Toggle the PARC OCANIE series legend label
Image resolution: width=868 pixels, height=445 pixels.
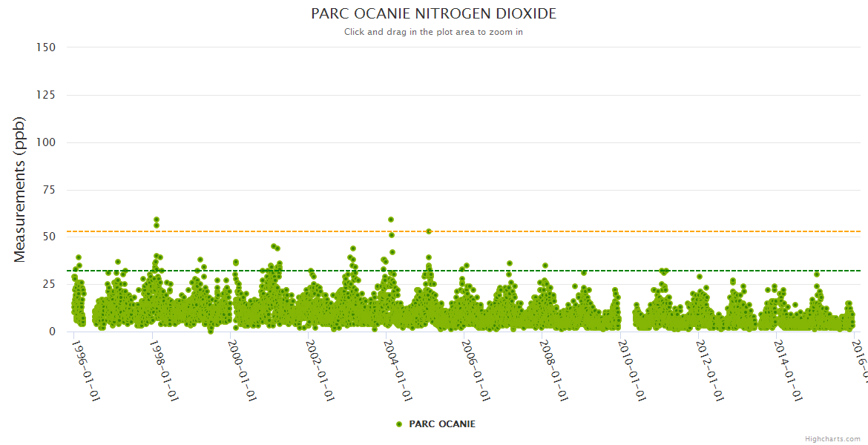[442, 424]
